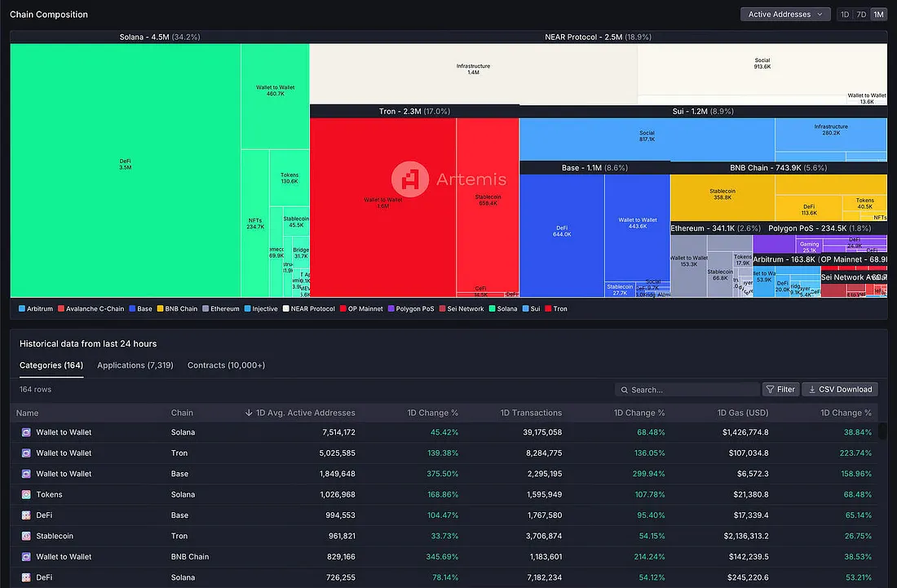Click NEAR Protocol - 2.5M treemap header
This screenshot has width=897, height=588.
pos(598,38)
